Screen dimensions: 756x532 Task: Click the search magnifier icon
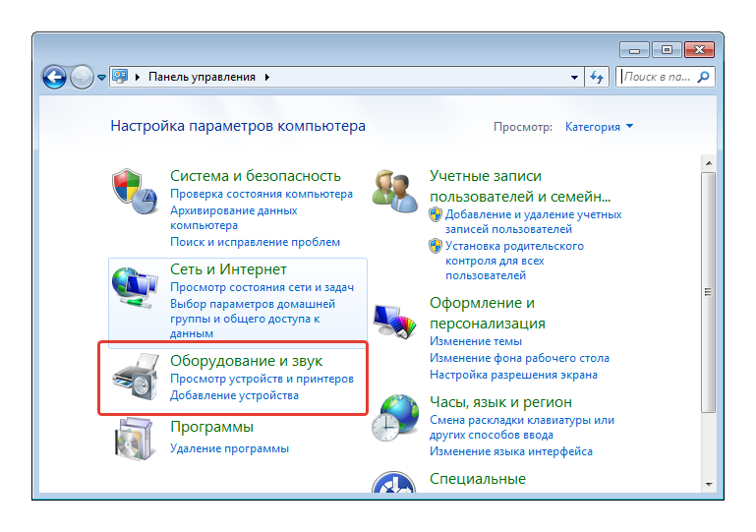(x=704, y=77)
